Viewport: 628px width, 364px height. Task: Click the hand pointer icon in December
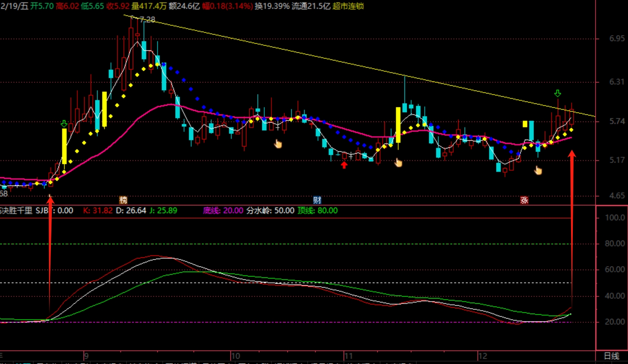click(538, 170)
